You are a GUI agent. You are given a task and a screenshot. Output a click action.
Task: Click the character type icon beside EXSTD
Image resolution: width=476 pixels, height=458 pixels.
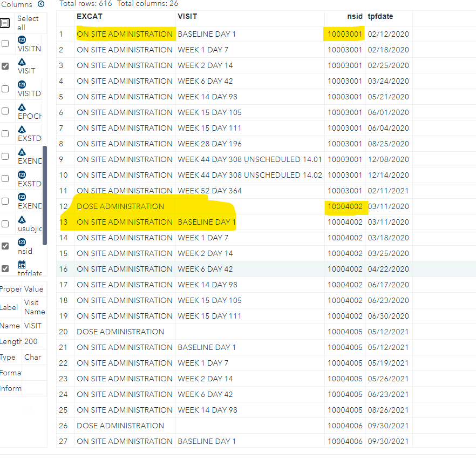tap(21, 130)
